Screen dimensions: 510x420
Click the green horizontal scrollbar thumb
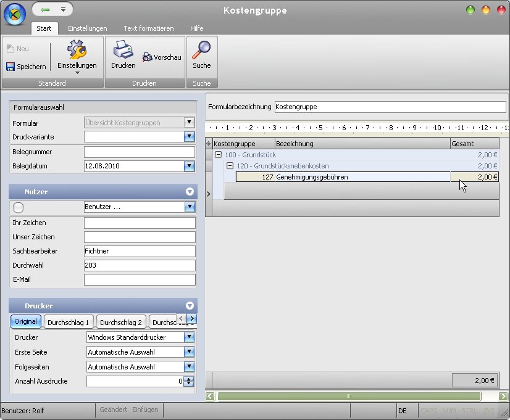pyautogui.click(x=349, y=396)
